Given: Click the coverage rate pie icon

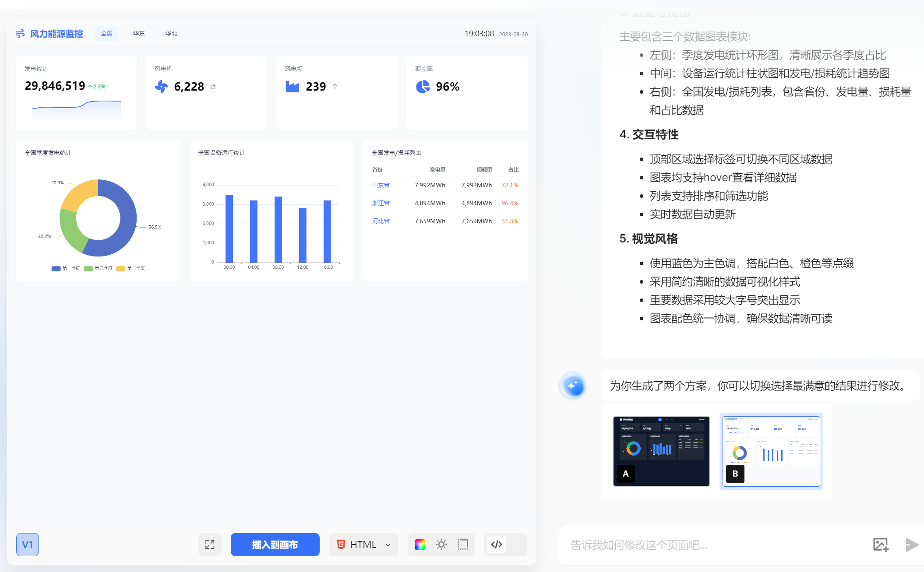Looking at the screenshot, I should pos(423,86).
